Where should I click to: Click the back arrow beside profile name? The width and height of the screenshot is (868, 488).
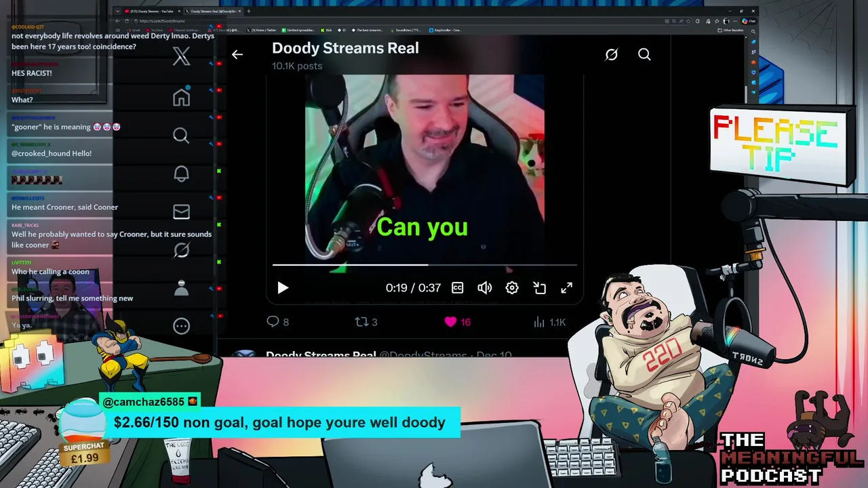pos(237,54)
